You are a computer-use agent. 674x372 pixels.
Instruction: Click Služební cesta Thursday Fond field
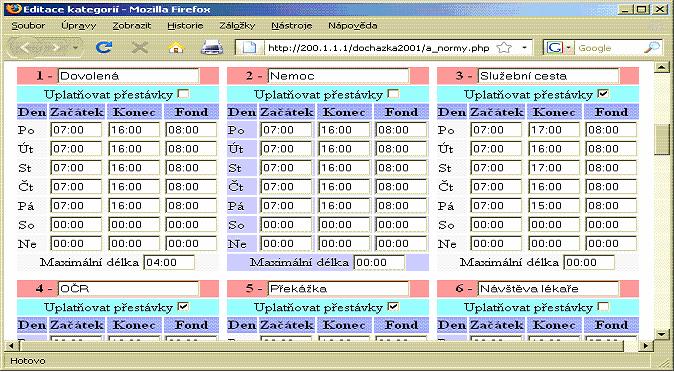pos(611,187)
